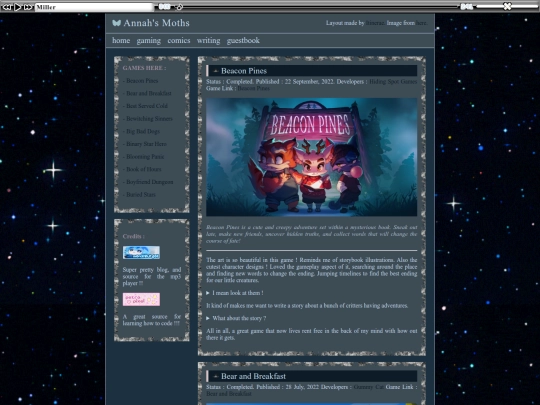Open the Hiding Spot Games developer link
The height and width of the screenshot is (405, 540).
click(393, 82)
